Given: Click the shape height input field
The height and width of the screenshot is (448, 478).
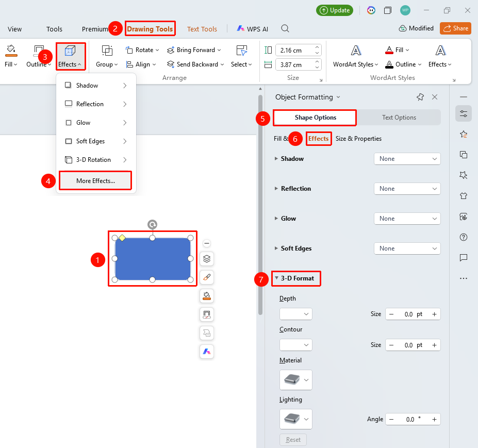Looking at the screenshot, I should pyautogui.click(x=294, y=51).
